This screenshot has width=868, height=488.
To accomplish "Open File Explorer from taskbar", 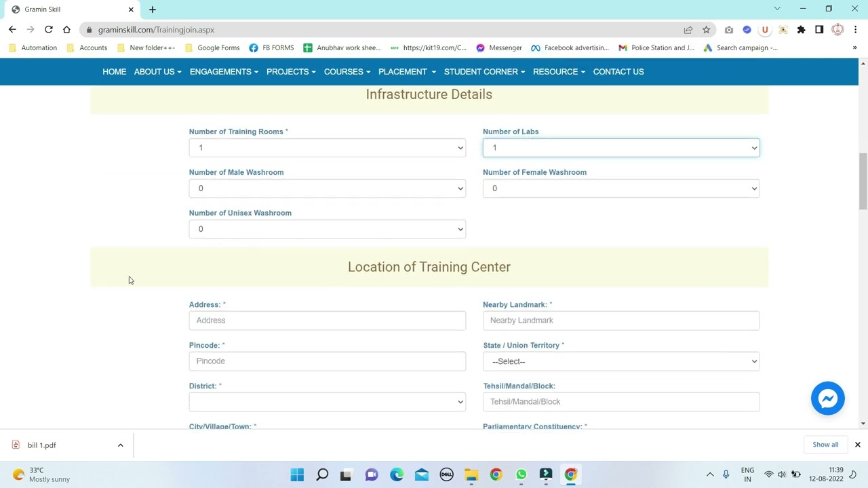I will pyautogui.click(x=471, y=474).
